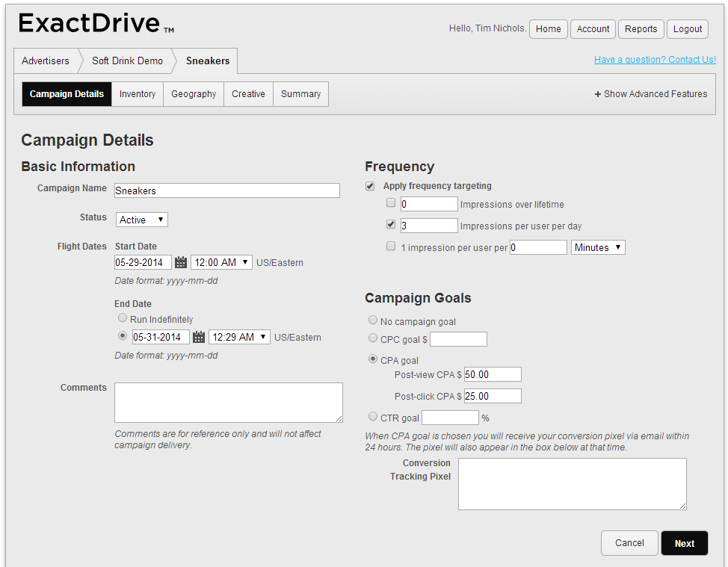
Task: Open the Minutes time unit dropdown
Action: (x=598, y=247)
